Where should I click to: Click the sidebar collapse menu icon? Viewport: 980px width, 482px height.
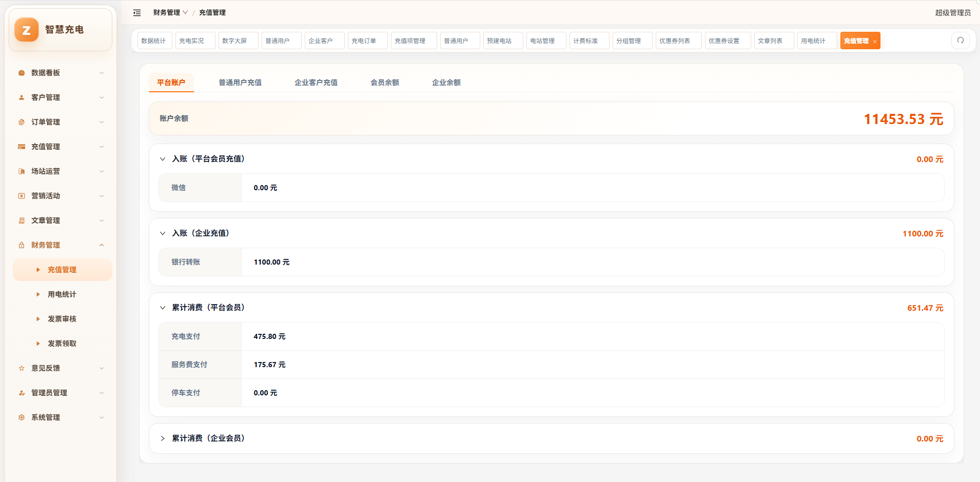[x=137, y=13]
